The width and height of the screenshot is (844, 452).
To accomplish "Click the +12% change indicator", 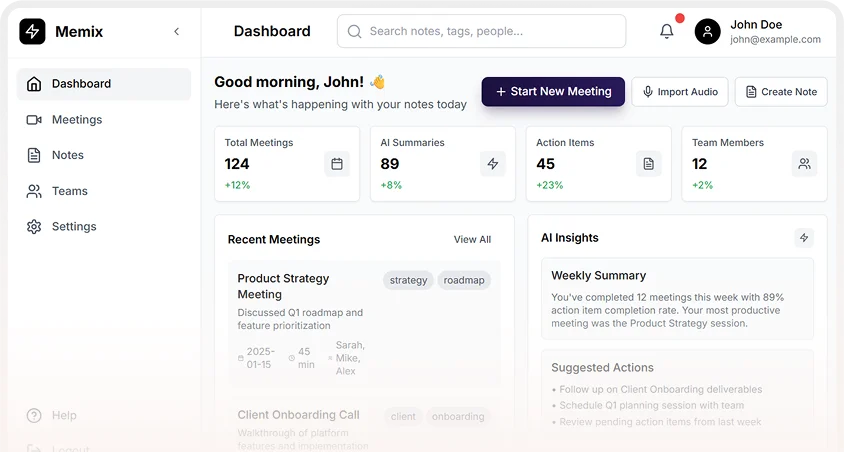I will point(237,185).
